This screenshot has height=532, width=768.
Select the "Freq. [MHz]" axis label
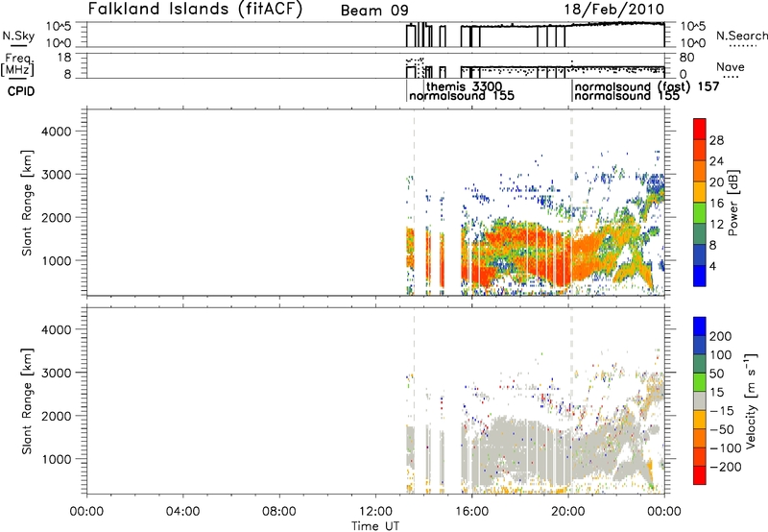[18, 64]
